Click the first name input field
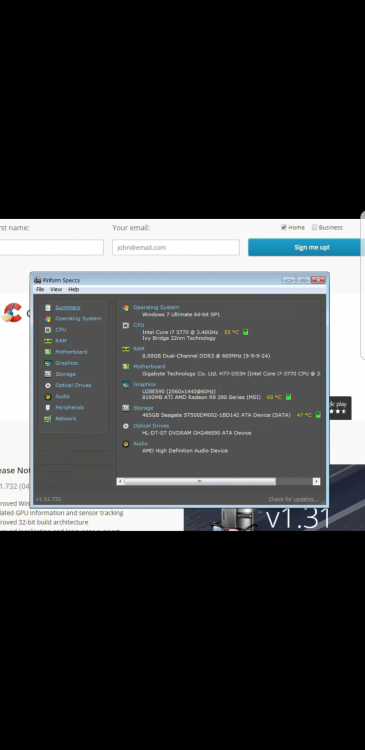Screen dimensions: 365x750 click(x=52, y=247)
